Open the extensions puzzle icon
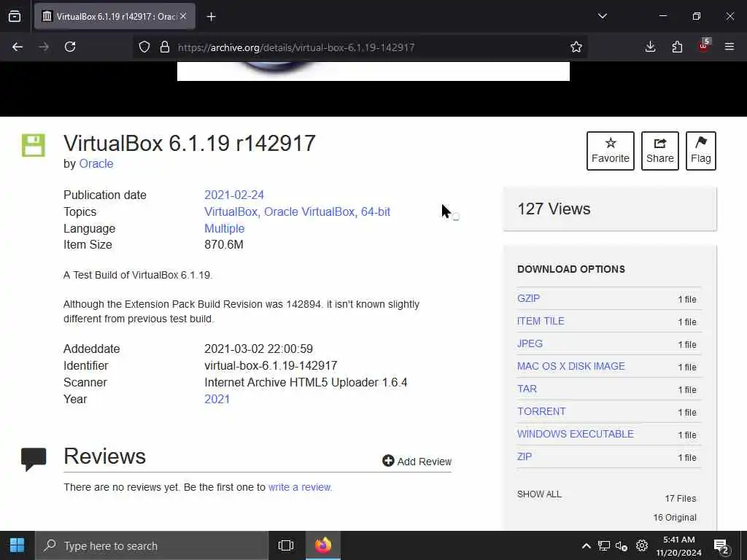 click(x=677, y=47)
